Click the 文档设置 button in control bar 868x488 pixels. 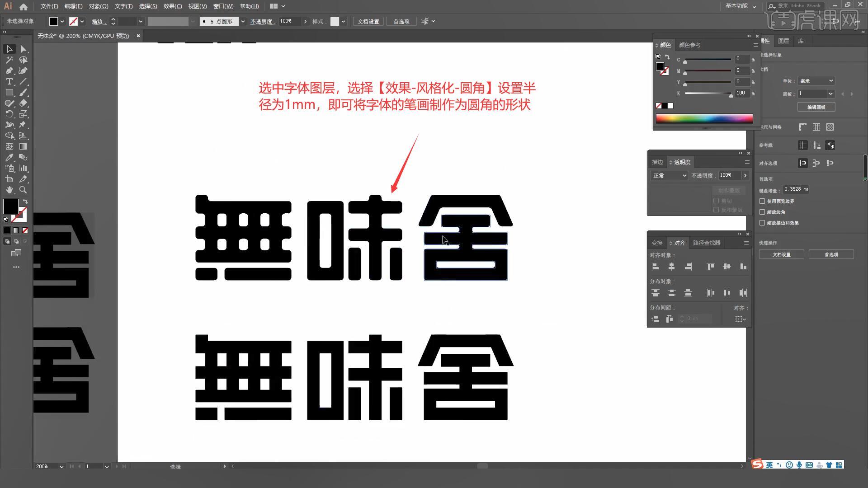tap(368, 21)
